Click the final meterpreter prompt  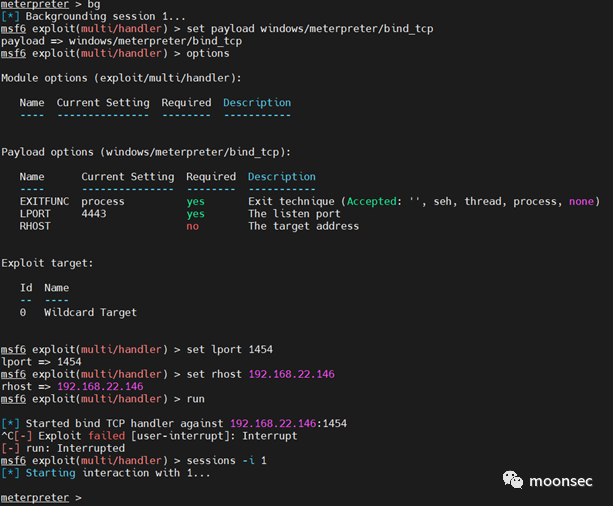tap(41, 498)
